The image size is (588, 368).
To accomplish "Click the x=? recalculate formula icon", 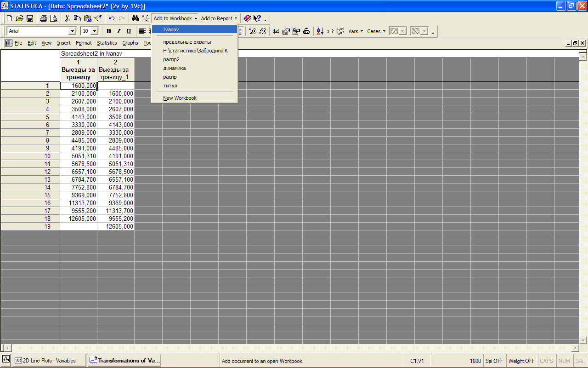I will [330, 31].
